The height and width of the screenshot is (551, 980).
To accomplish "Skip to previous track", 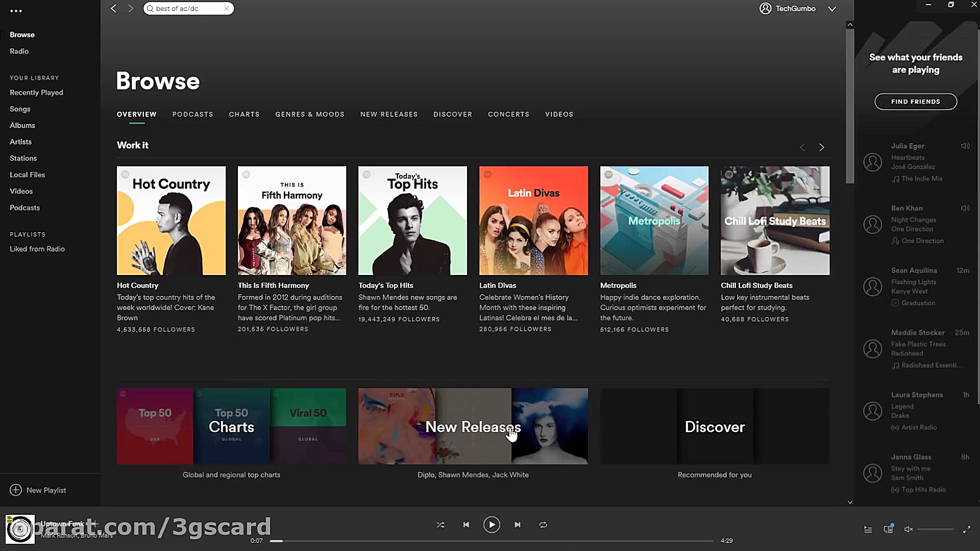I will [x=466, y=524].
